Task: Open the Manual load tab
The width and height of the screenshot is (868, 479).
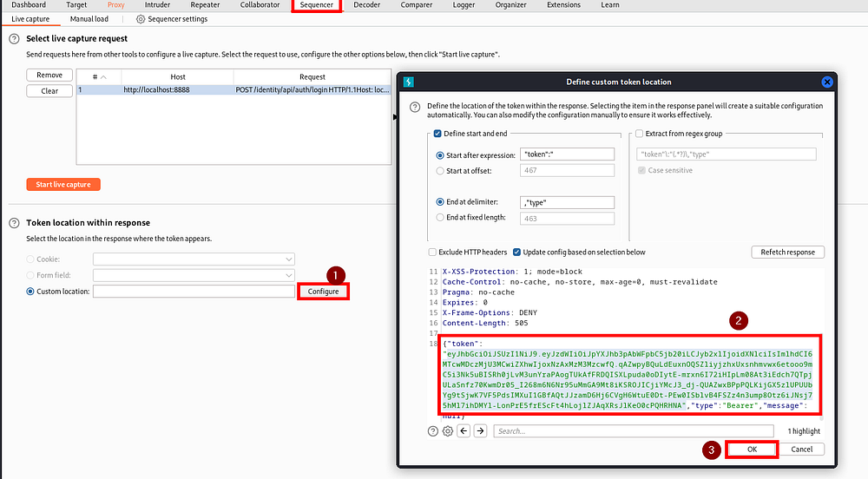Action: pyautogui.click(x=89, y=19)
